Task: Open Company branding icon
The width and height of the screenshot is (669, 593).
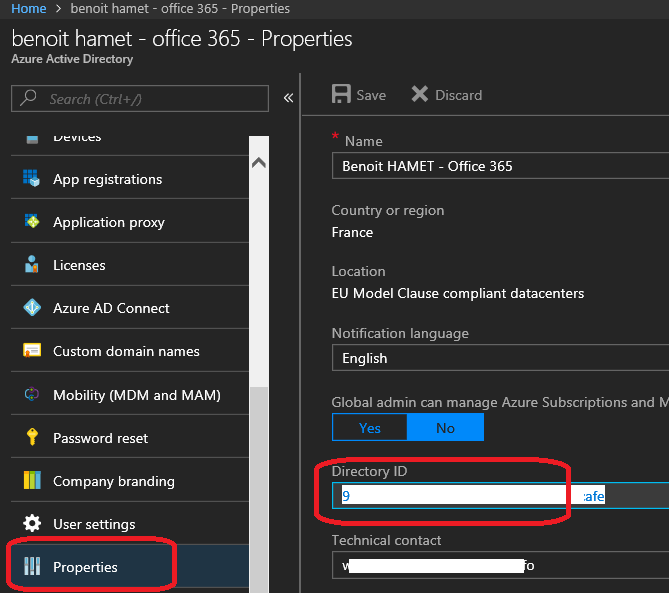Action: click(32, 481)
